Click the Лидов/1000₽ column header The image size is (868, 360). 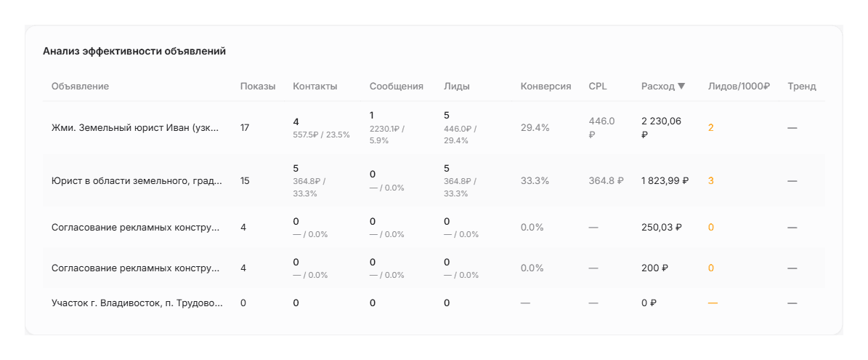click(x=739, y=87)
